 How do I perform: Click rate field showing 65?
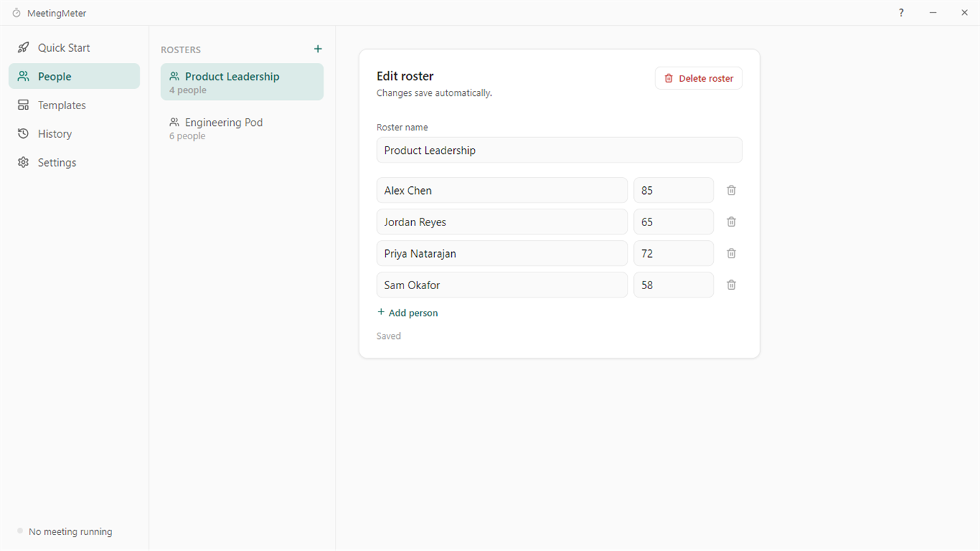pyautogui.click(x=674, y=222)
